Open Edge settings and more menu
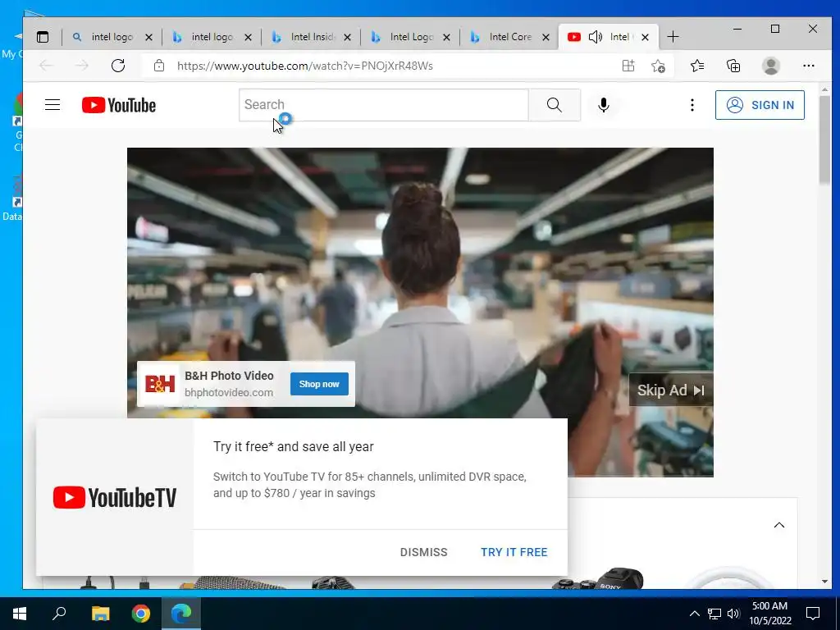This screenshot has height=630, width=840. tap(808, 66)
